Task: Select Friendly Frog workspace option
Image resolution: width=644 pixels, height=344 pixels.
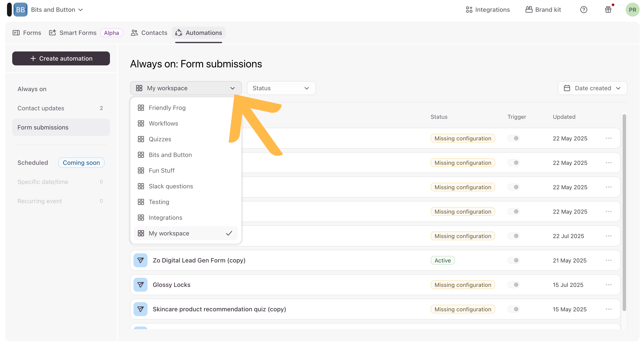Action: [167, 108]
